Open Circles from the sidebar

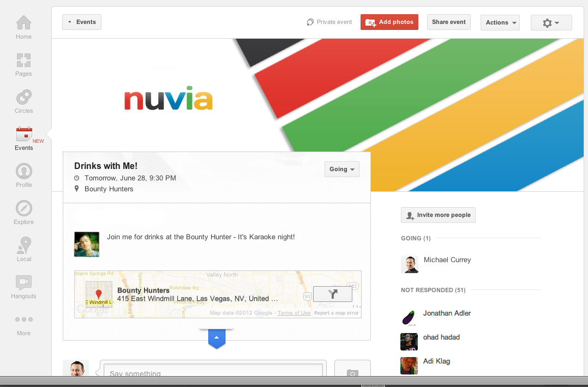click(23, 101)
